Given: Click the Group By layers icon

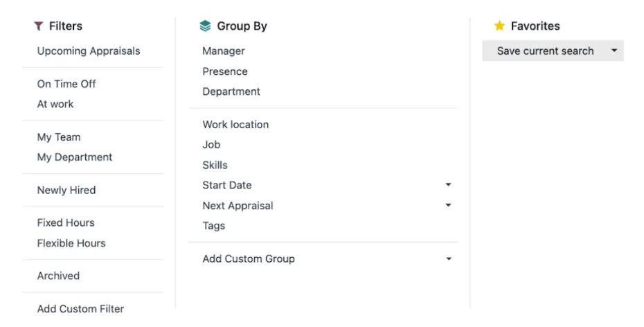Looking at the screenshot, I should point(205,26).
